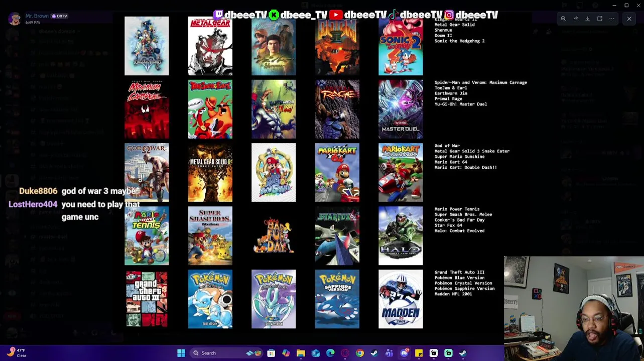
Task: Click the Master Duel cover art
Action: [x=401, y=109]
